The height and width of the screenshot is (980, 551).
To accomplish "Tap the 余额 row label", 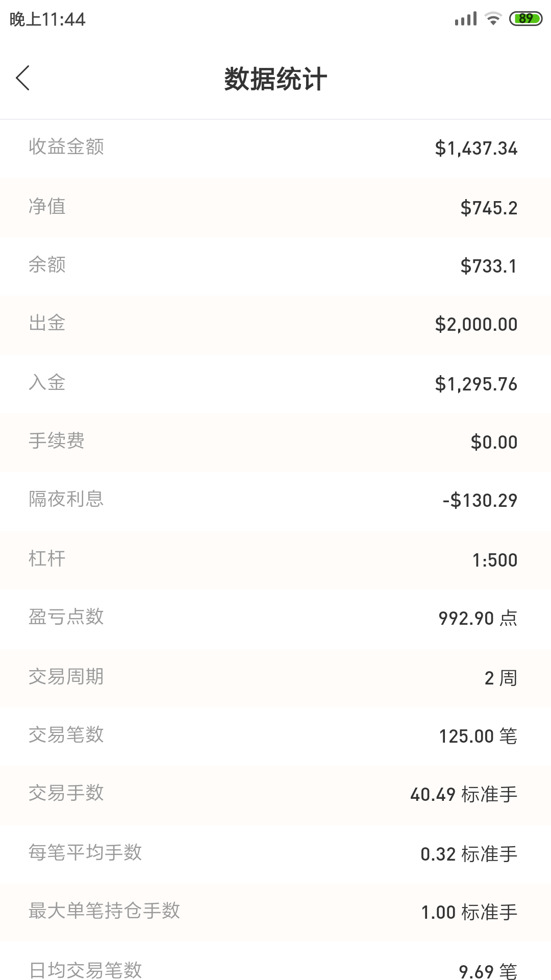I will coord(47,265).
